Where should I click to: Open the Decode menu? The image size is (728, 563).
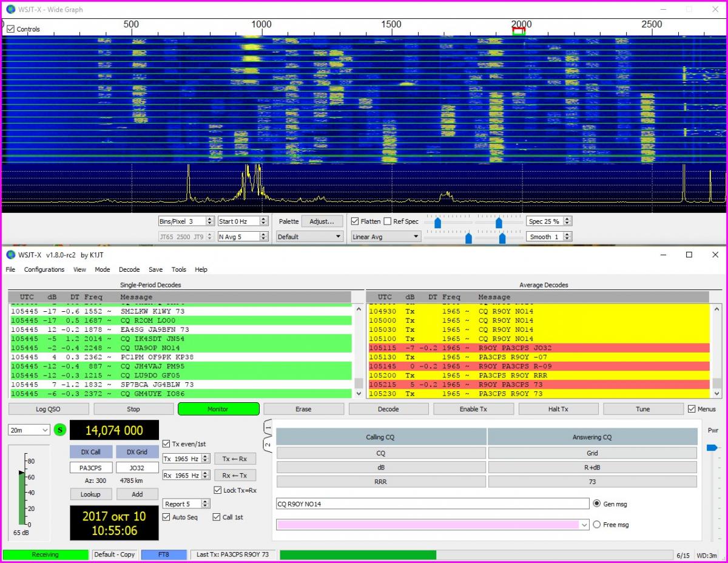[x=129, y=269]
